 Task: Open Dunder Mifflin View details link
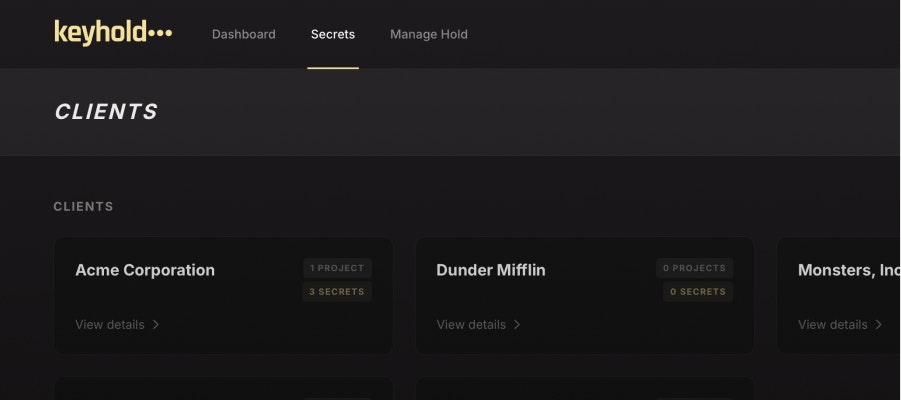coord(479,325)
